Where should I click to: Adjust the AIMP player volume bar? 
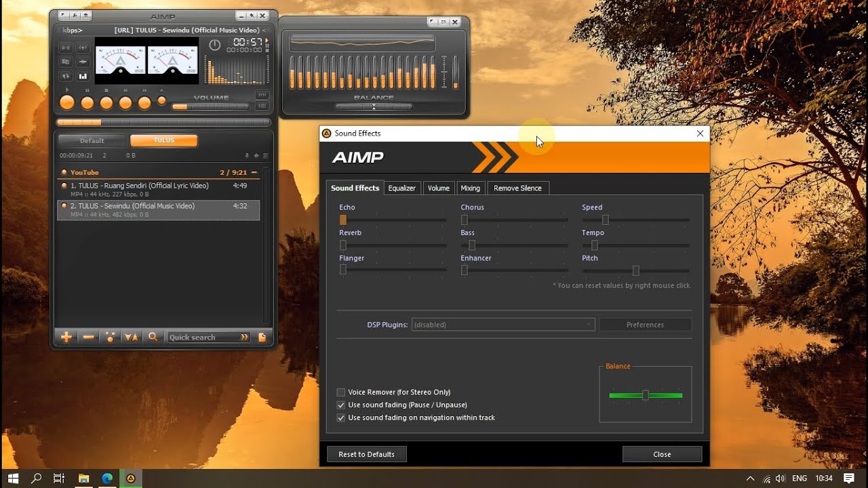pos(210,106)
